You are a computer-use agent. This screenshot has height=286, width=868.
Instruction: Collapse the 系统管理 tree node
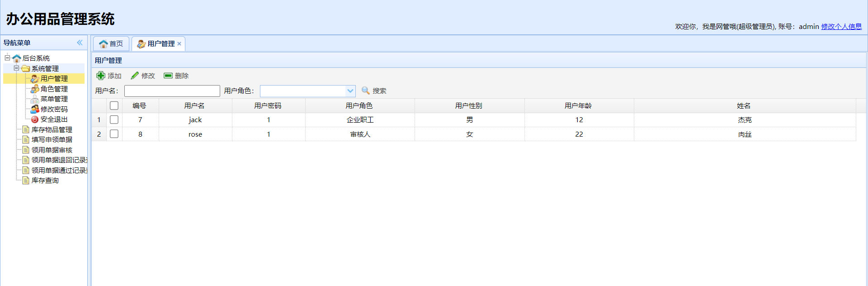pyautogui.click(x=16, y=68)
